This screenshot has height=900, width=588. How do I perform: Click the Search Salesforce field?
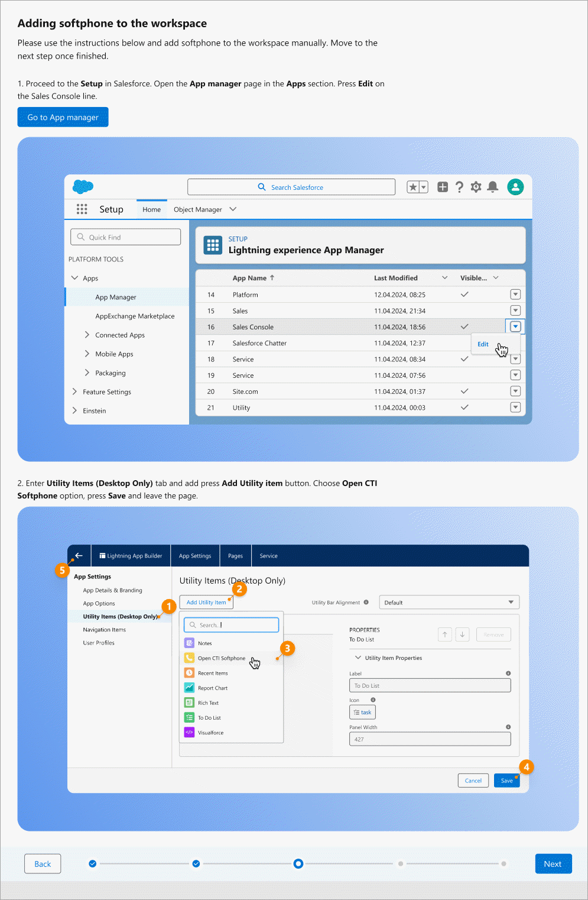(x=291, y=187)
